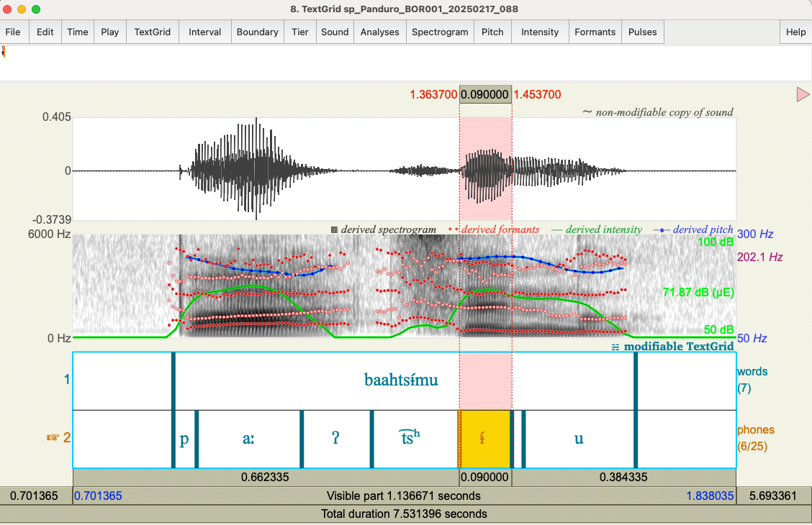This screenshot has height=525, width=812.
Task: Close the window with red button
Action: point(9,9)
